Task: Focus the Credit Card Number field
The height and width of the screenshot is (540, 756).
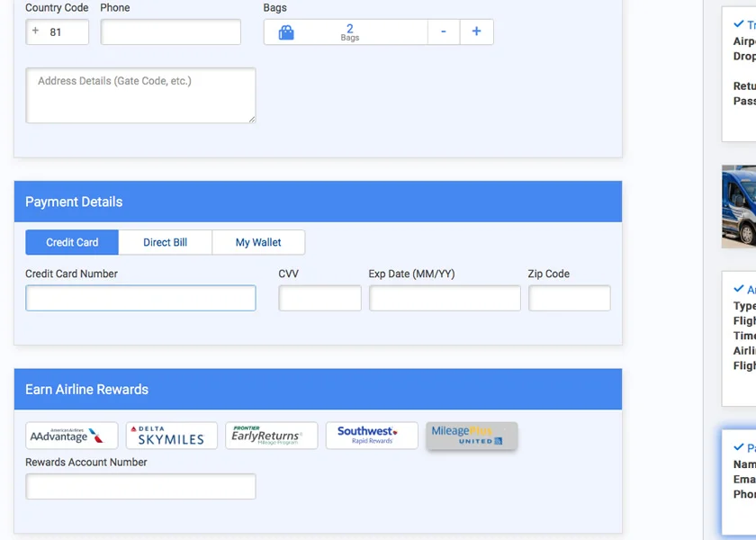Action: pos(140,298)
